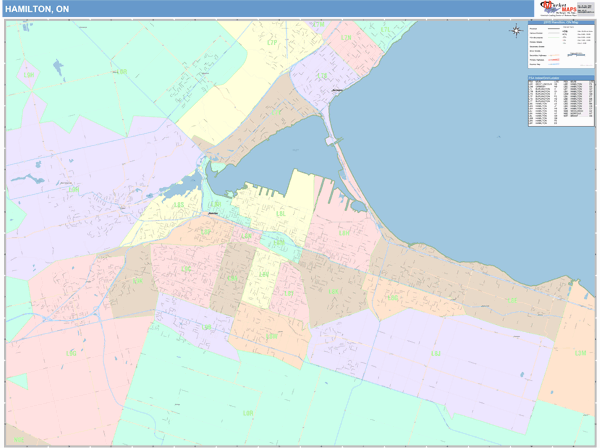Select the L7N postal zone label
Viewport: 600px width, 448px height.
[346, 38]
